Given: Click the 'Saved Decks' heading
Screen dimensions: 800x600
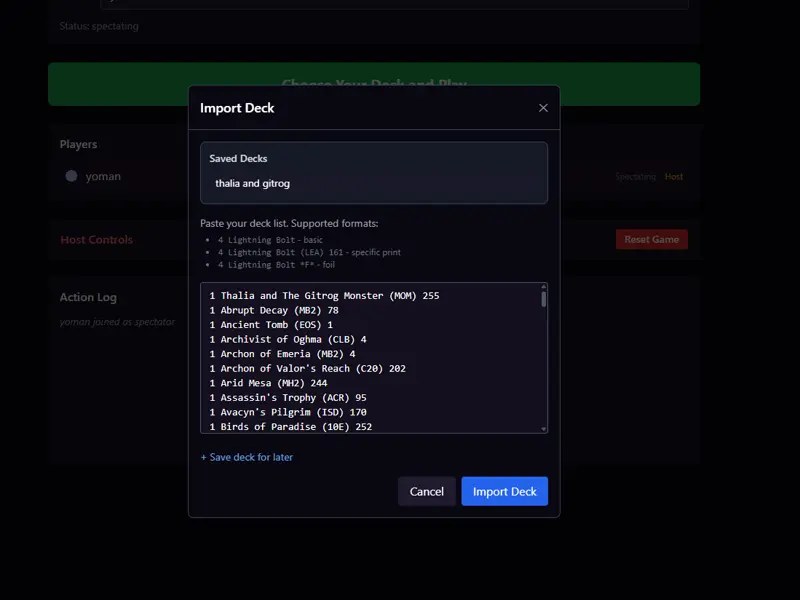Looking at the screenshot, I should 238,158.
